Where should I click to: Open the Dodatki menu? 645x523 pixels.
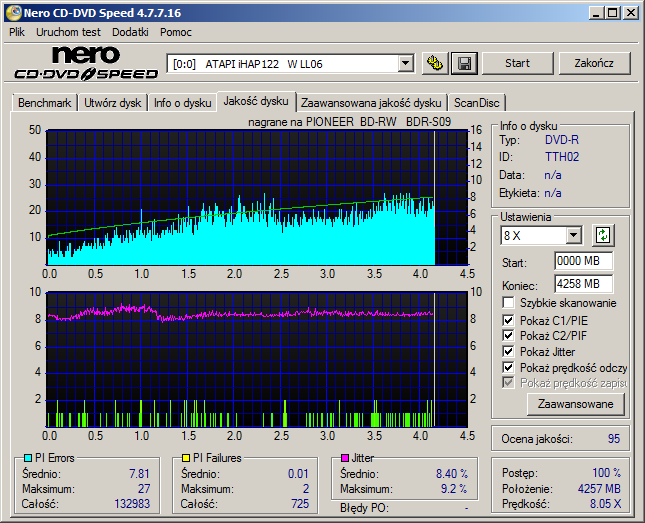(x=130, y=32)
